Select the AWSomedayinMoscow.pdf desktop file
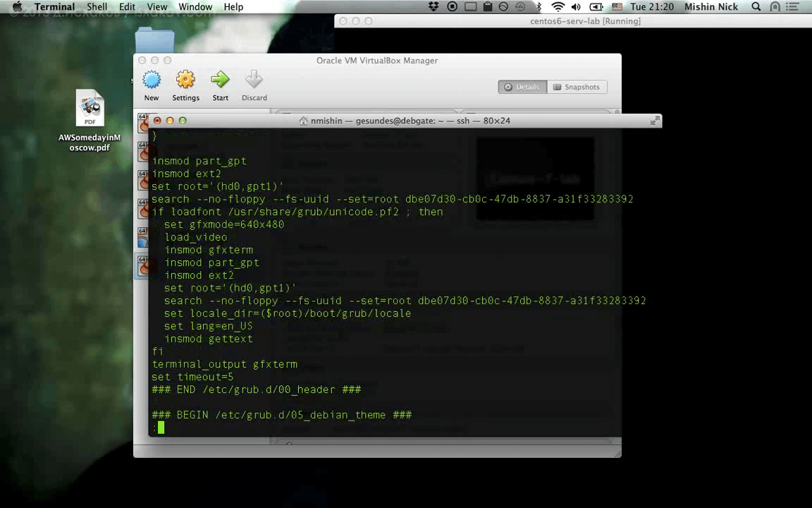 click(90, 121)
